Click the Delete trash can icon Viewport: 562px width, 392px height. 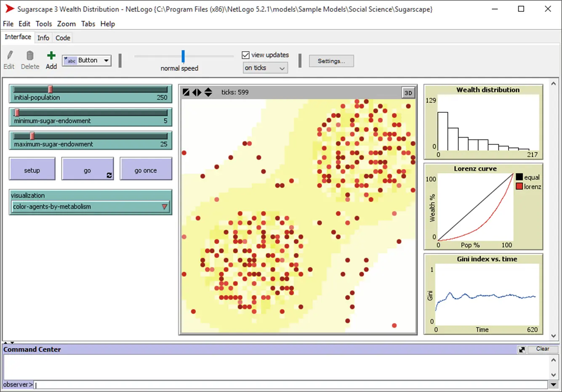[x=30, y=56]
